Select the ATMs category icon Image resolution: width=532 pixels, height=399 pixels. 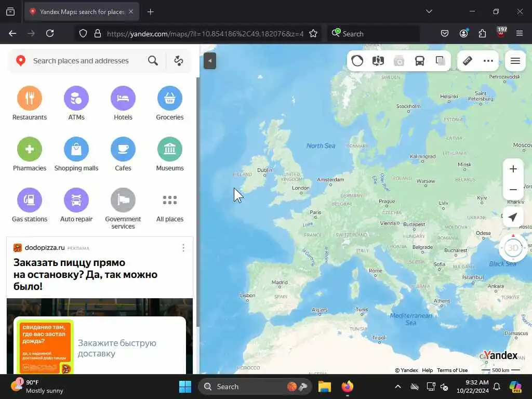tap(76, 98)
